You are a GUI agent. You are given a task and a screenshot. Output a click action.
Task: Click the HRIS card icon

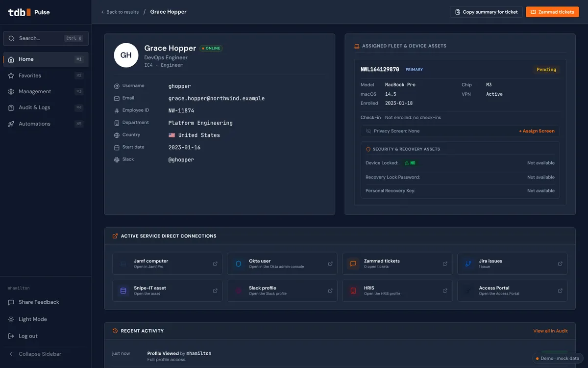(x=353, y=290)
